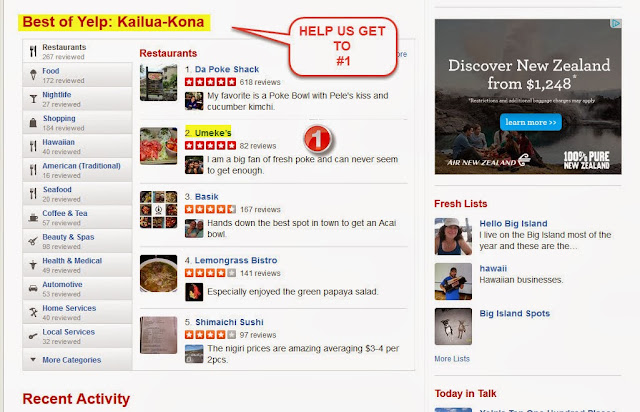Click the Basik photo thumbnail
Screen dimensions: 640x412
(x=158, y=209)
